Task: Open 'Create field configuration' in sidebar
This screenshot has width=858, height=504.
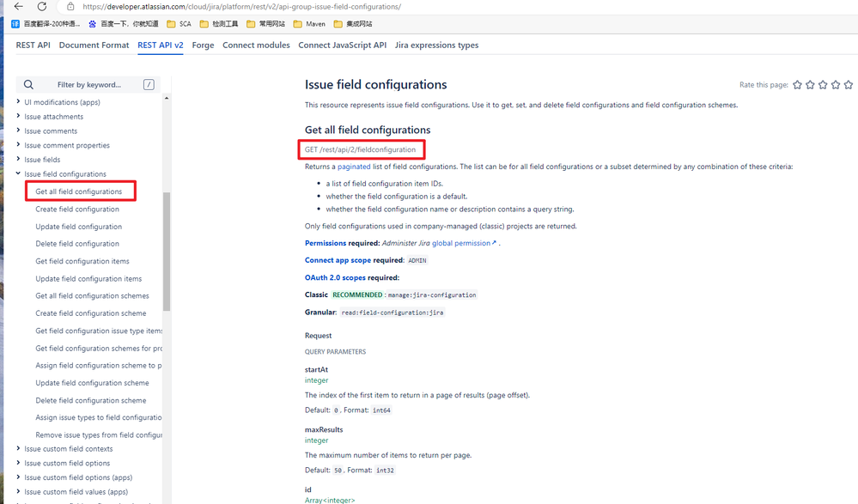Action: point(77,209)
